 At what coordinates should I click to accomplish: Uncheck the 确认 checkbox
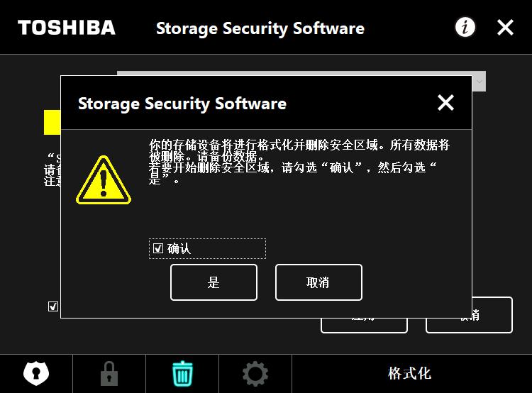[x=158, y=248]
